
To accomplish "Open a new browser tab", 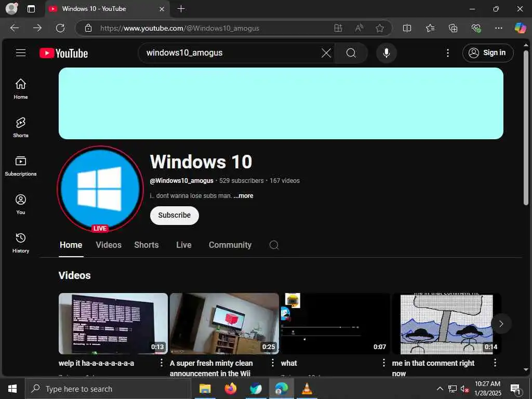I will click(181, 9).
